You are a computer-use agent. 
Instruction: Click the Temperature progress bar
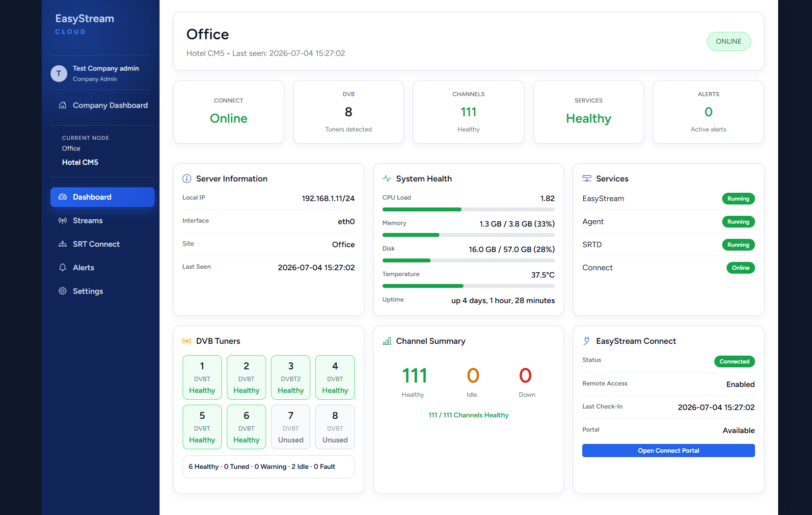click(x=468, y=286)
